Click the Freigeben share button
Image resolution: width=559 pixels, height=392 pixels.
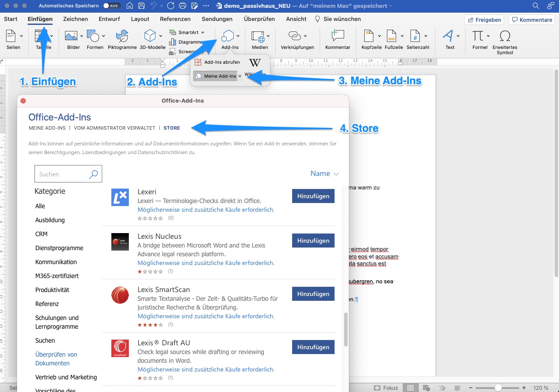484,20
